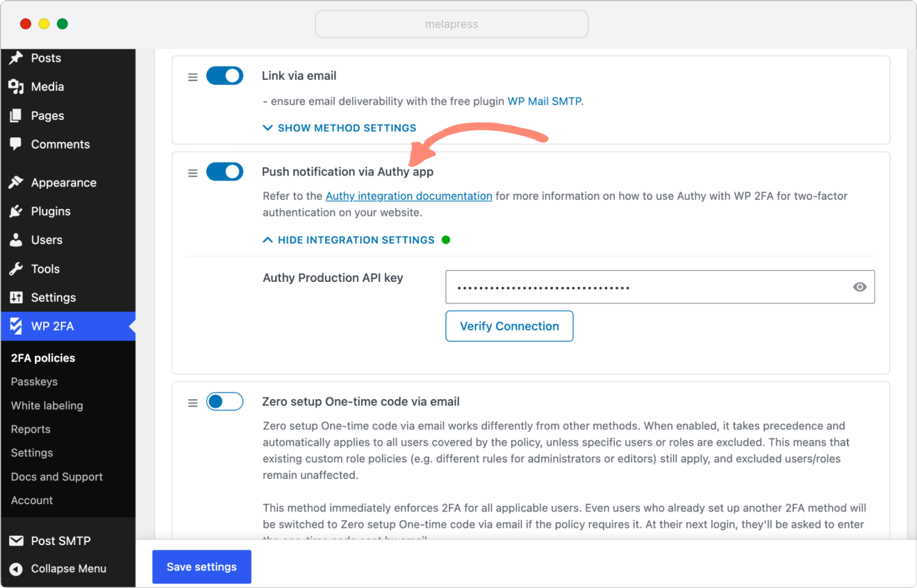Click the Pages icon in sidebar
The image size is (917, 588).
click(16, 116)
